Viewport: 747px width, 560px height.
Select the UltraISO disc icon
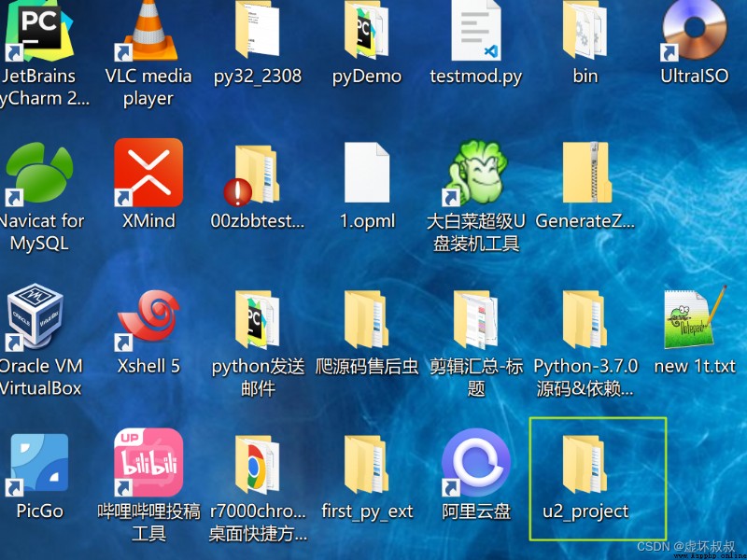click(x=694, y=30)
